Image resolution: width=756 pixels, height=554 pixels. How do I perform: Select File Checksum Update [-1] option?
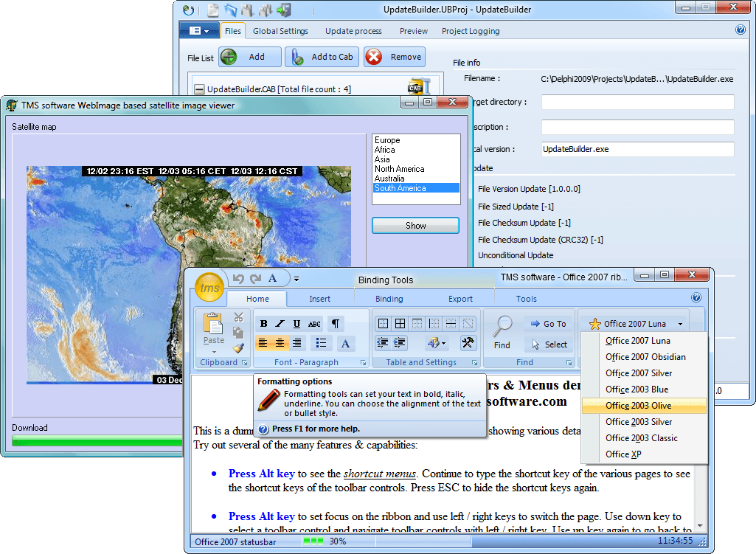pyautogui.click(x=524, y=223)
